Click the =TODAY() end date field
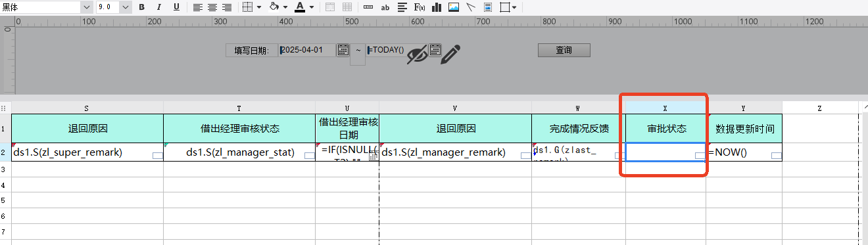 point(397,50)
